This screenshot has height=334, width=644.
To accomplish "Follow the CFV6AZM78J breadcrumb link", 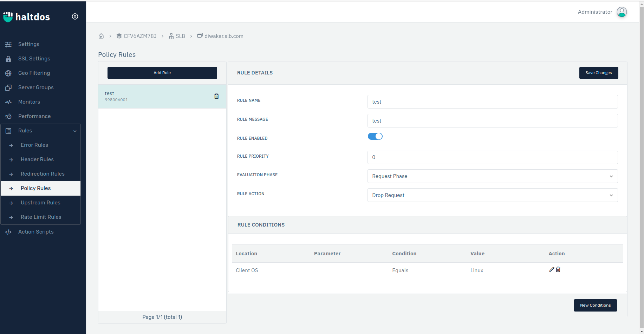I will point(140,36).
